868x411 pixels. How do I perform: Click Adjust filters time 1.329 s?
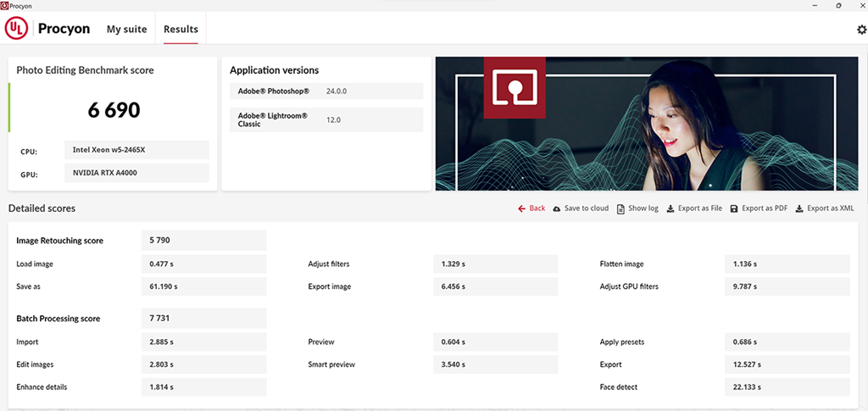495,264
